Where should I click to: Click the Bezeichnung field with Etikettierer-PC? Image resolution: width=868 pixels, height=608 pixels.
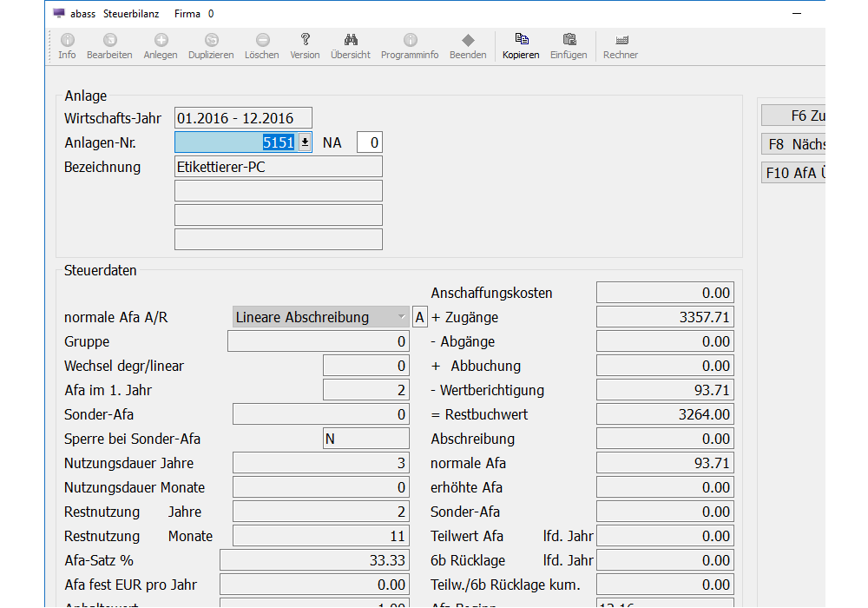[278, 167]
